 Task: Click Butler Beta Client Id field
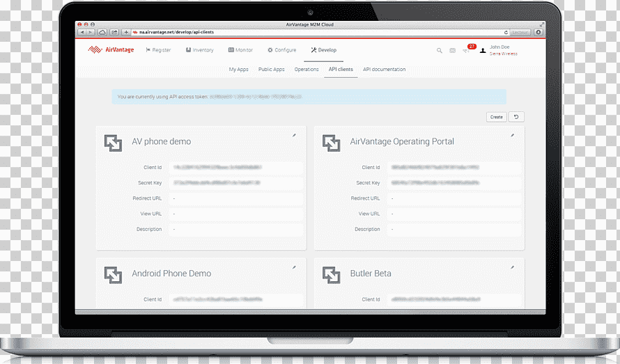454,299
